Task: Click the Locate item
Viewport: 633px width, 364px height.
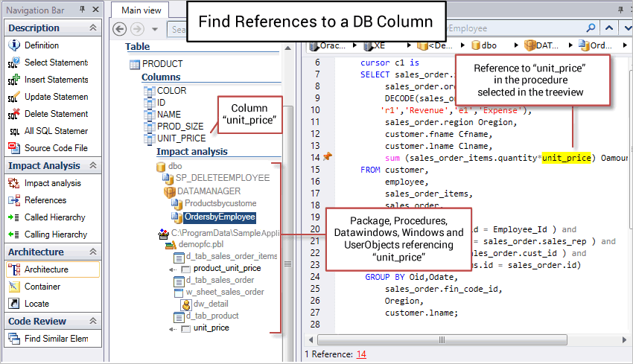Action: tap(28, 304)
